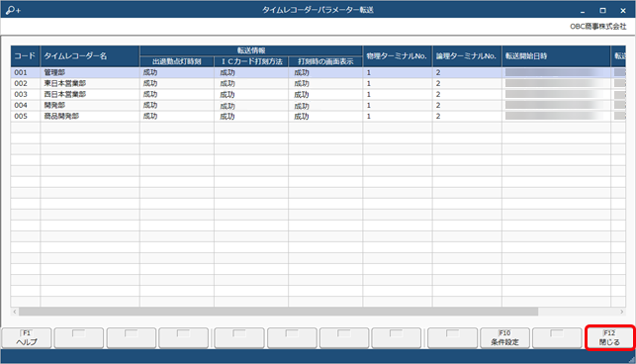Click horizontal scrollbar right arrow

[x=621, y=312]
